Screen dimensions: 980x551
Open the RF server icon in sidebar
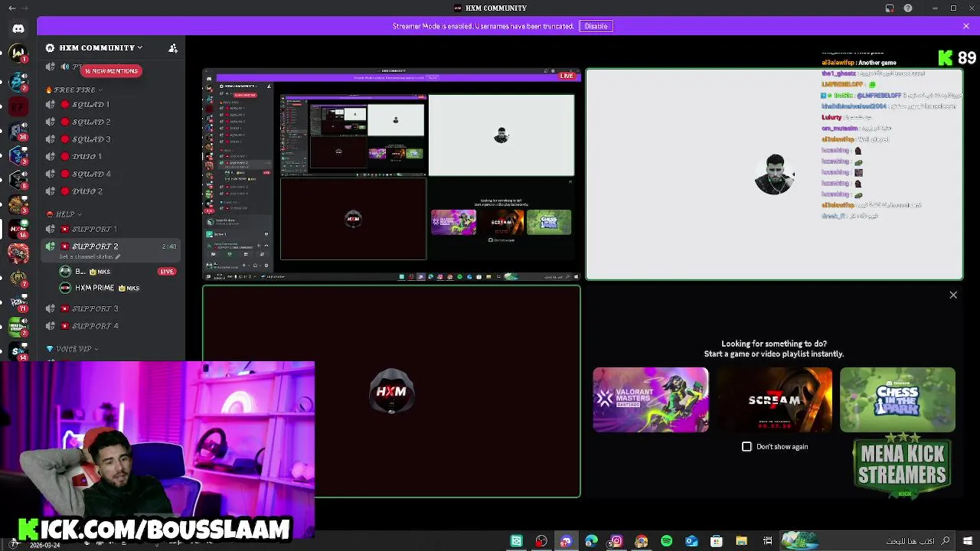18,105
